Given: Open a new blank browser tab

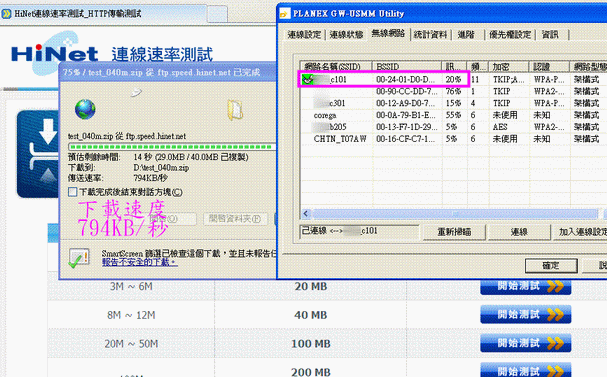Looking at the screenshot, I should coord(217,15).
